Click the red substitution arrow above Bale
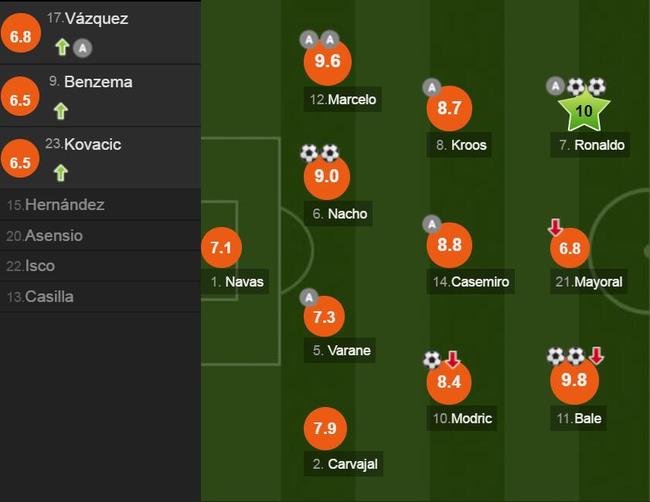This screenshot has width=650, height=502. point(596,355)
